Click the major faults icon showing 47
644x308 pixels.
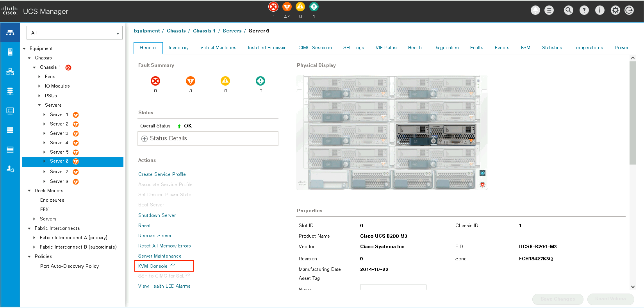pyautogui.click(x=287, y=7)
